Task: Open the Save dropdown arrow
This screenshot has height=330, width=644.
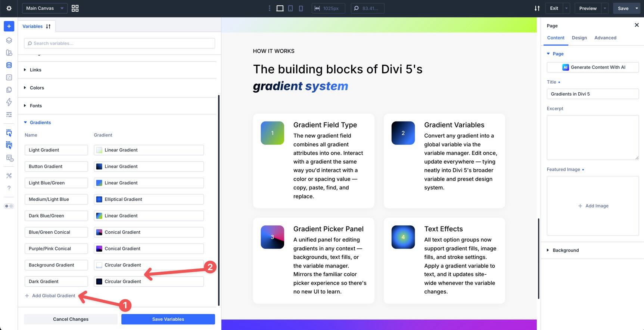Action: click(637, 8)
